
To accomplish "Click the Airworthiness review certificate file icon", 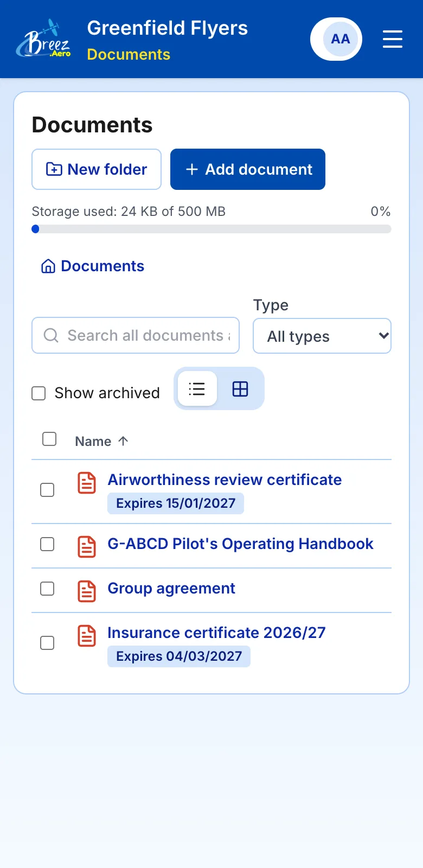I will (87, 483).
